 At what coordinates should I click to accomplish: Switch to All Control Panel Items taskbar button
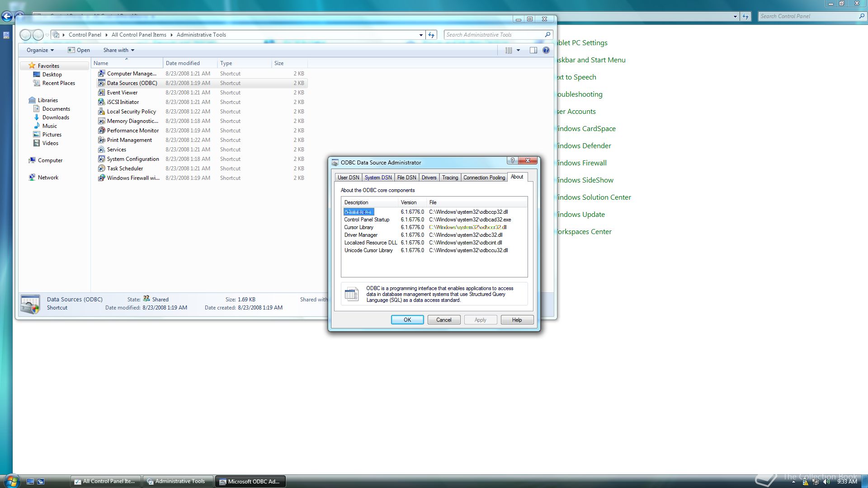106,482
